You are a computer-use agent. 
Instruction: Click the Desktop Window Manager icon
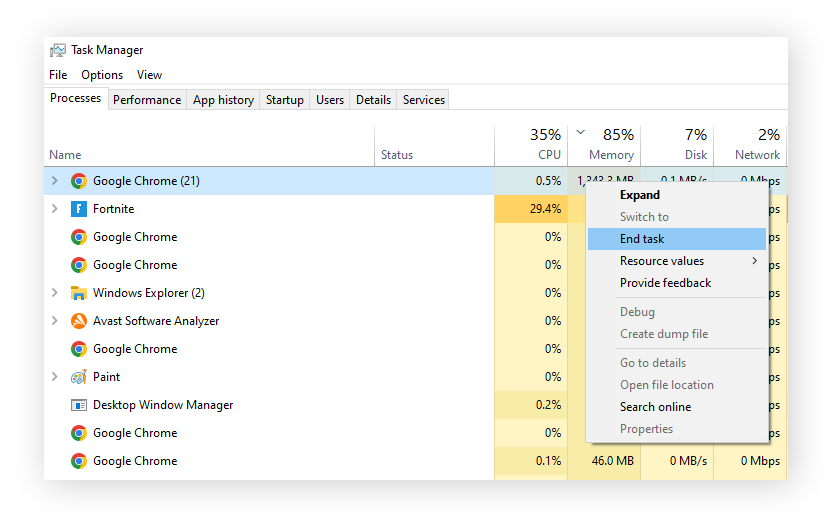(x=79, y=405)
